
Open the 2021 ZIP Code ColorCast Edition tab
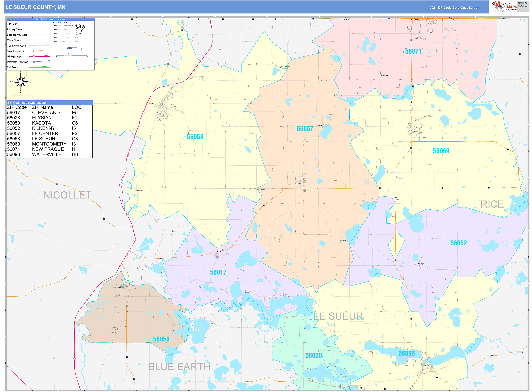[454, 8]
